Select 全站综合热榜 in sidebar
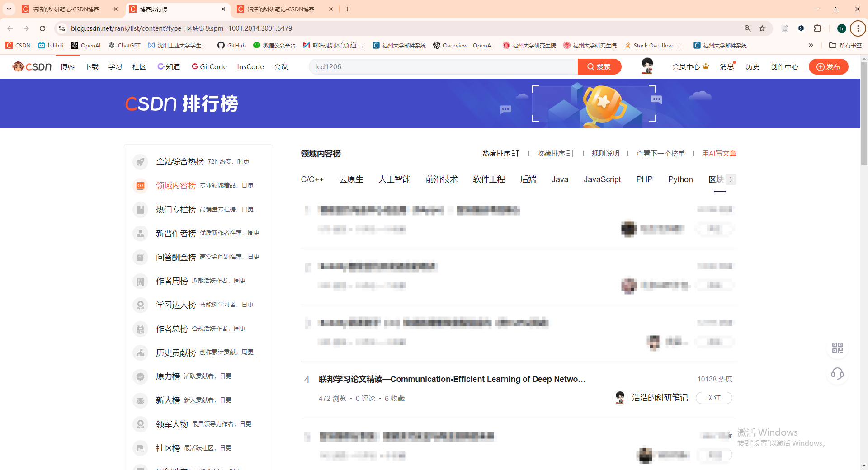The height and width of the screenshot is (470, 868). [180, 162]
